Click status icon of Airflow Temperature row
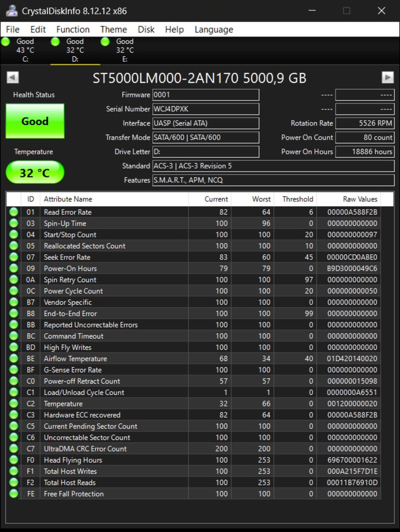 pos(14,358)
